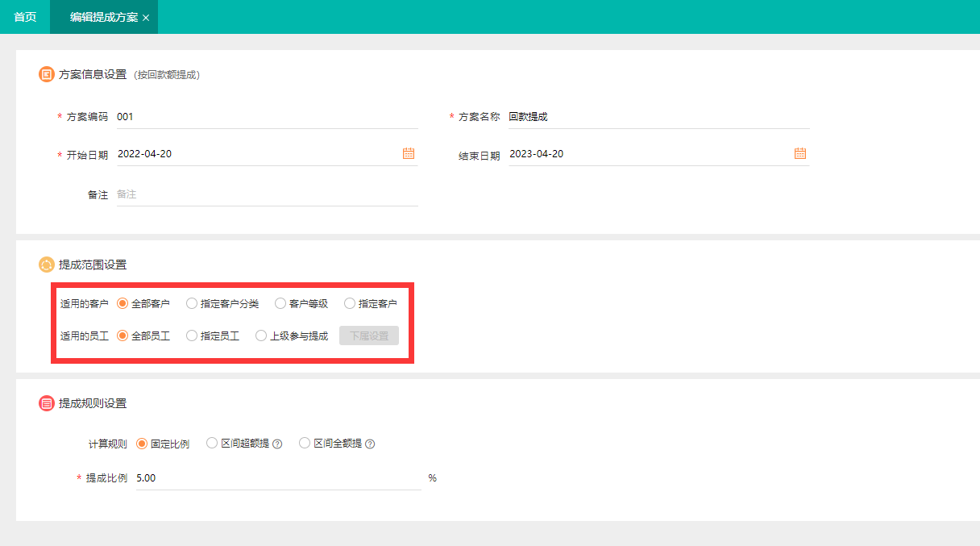Click the 方案编码 input field
Viewport: 980px width, 546px height.
(266, 117)
